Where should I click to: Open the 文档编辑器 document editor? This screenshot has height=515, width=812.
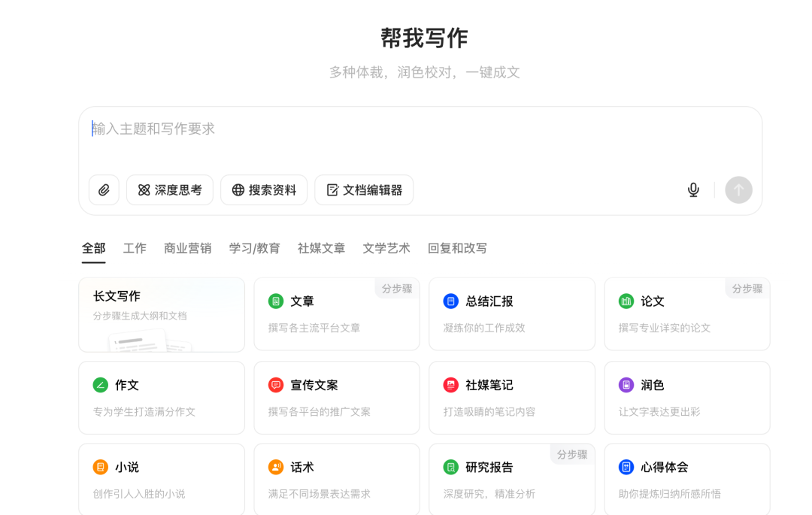pos(364,190)
